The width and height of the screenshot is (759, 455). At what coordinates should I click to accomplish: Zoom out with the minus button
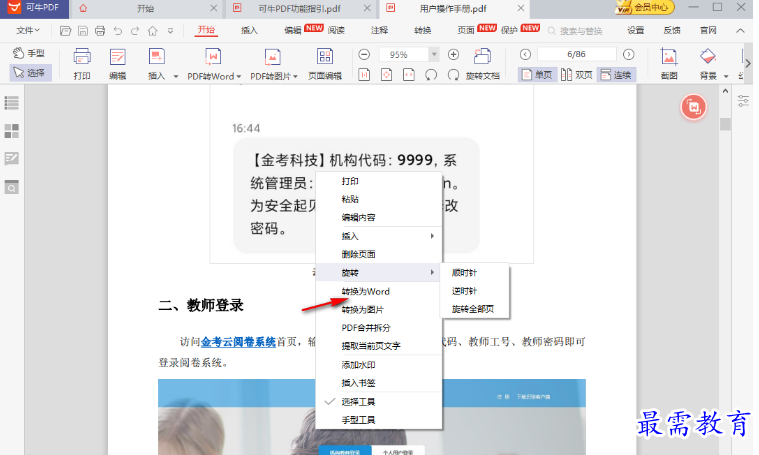[x=364, y=55]
